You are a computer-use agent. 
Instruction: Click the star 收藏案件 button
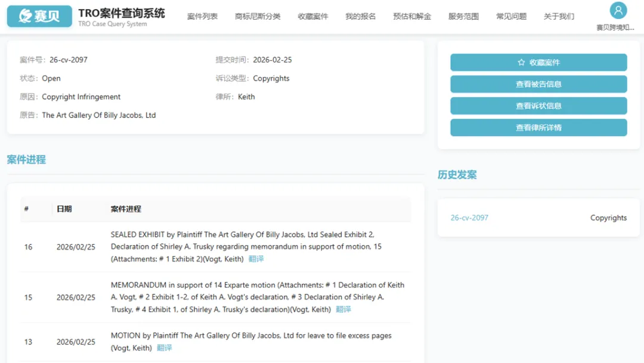pyautogui.click(x=538, y=63)
